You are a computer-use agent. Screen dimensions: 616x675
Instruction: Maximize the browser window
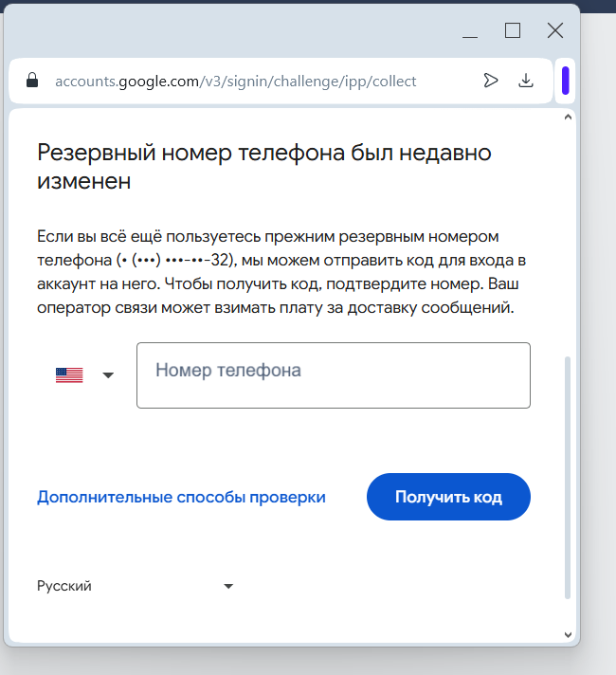(513, 30)
